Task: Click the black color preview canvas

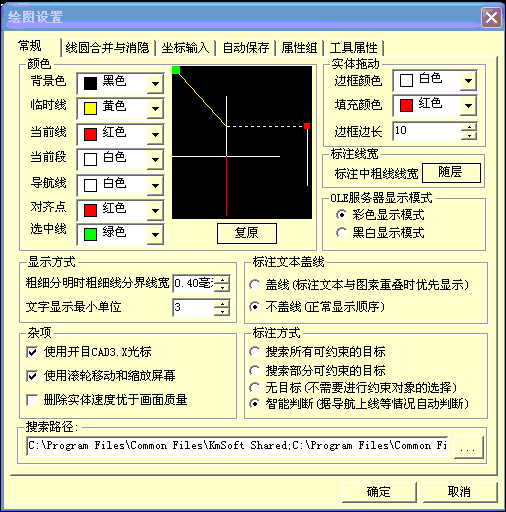Action: point(242,142)
